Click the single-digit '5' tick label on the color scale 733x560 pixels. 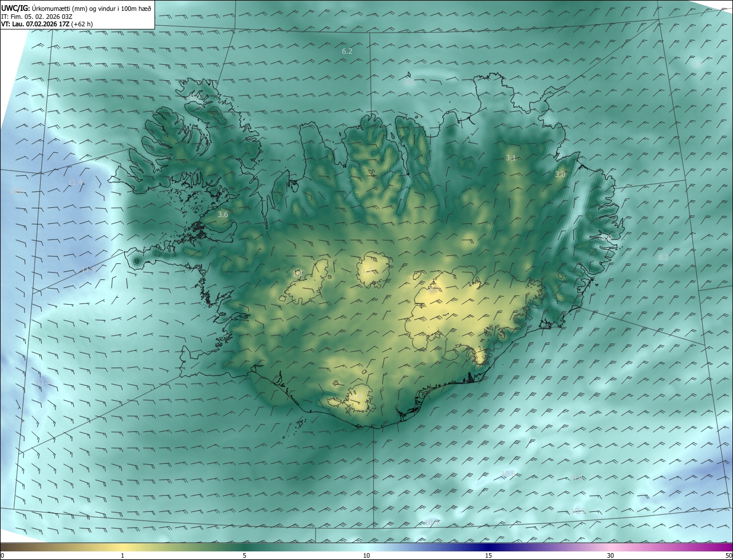coord(245,556)
